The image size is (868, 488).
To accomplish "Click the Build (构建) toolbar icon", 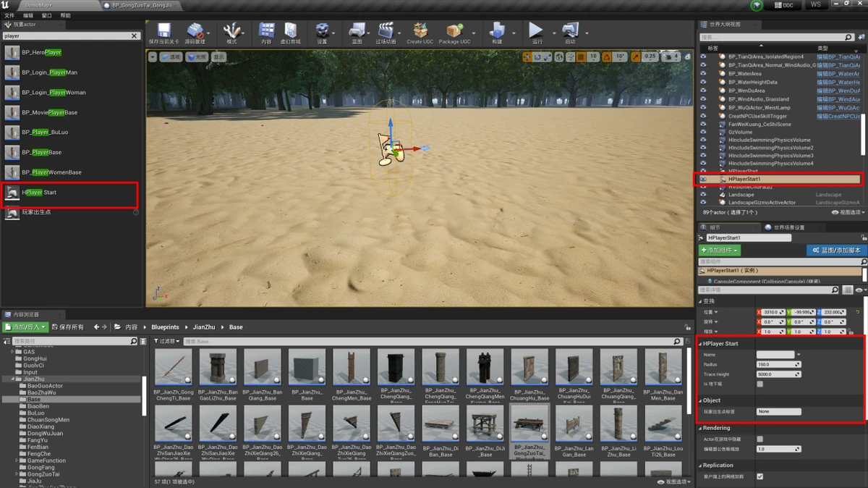I will tap(496, 31).
